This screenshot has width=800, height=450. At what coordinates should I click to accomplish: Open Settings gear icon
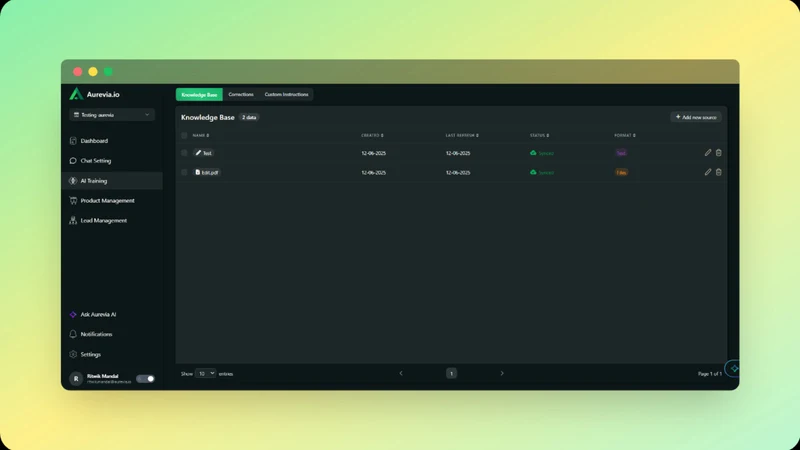[73, 354]
